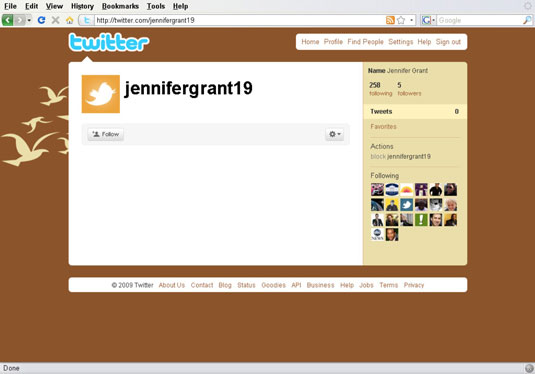Open Profile in Twitter navigation
The height and width of the screenshot is (374, 535).
point(333,42)
